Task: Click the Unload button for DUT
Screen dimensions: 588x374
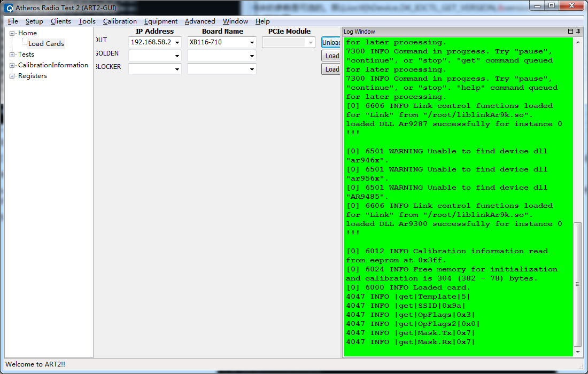Action: tap(331, 42)
